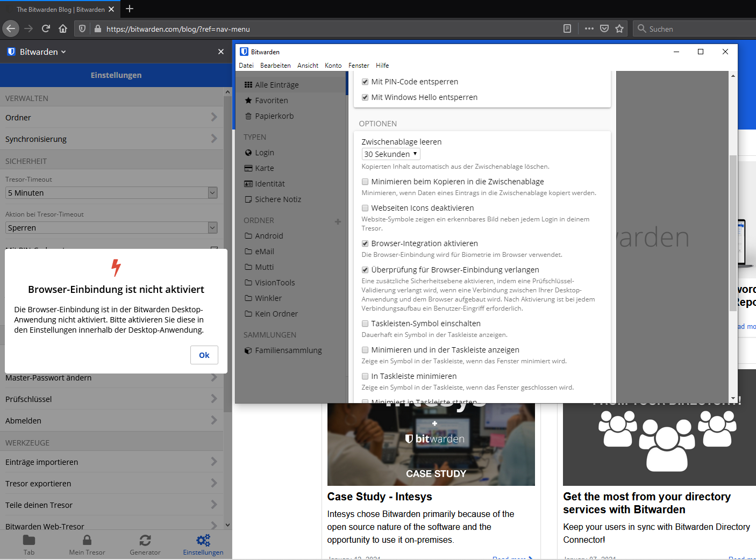Dismiss the dialog with the Ok button

[x=204, y=355]
